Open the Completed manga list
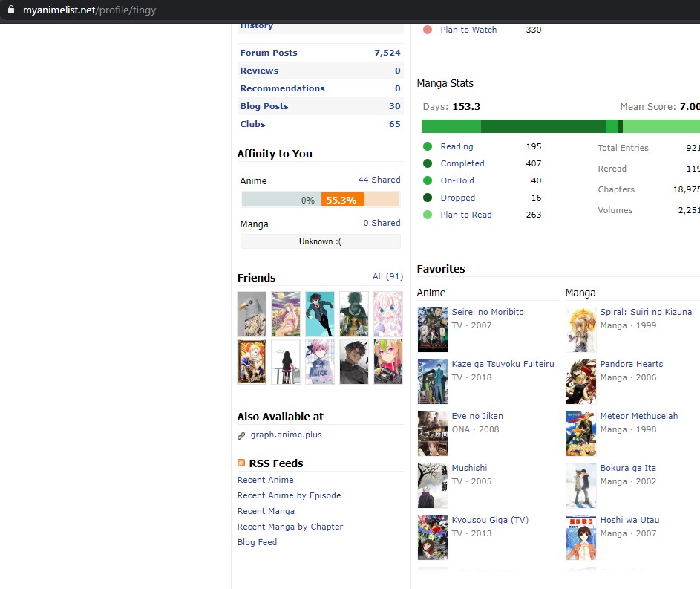Screen dimensions: 700x589 point(462,163)
